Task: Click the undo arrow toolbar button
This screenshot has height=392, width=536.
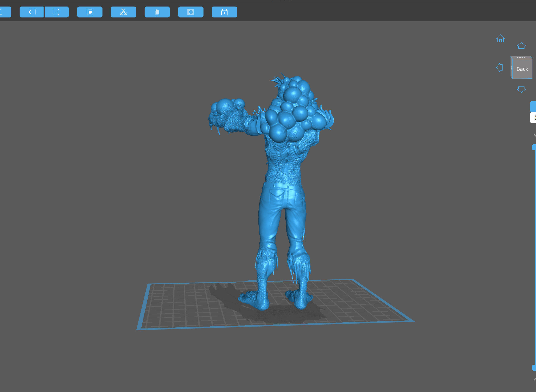Action: pyautogui.click(x=32, y=12)
